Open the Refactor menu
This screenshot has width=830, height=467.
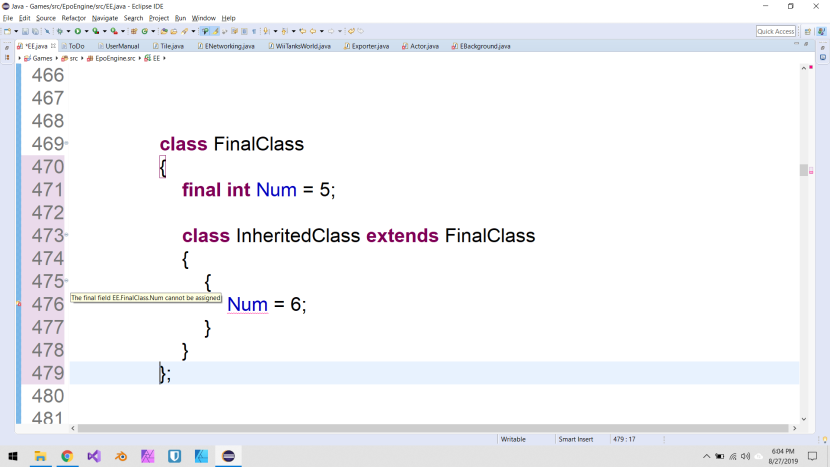73,18
